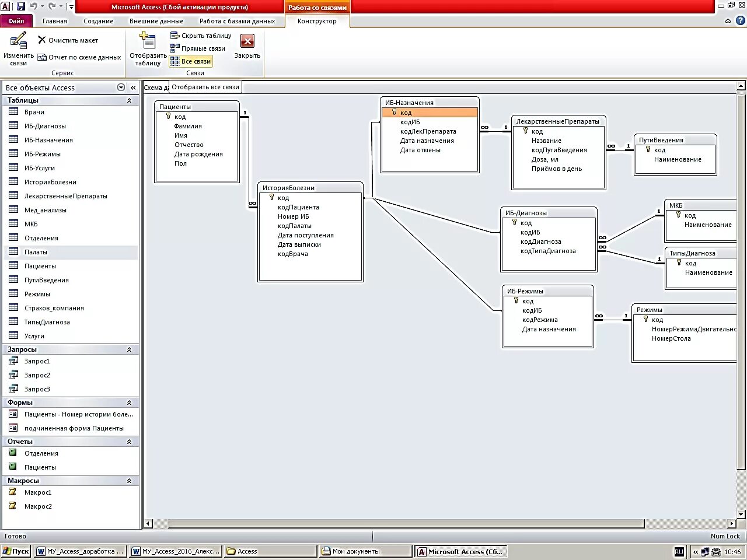Click the Undo icon in quick access toolbar

coord(34,6)
